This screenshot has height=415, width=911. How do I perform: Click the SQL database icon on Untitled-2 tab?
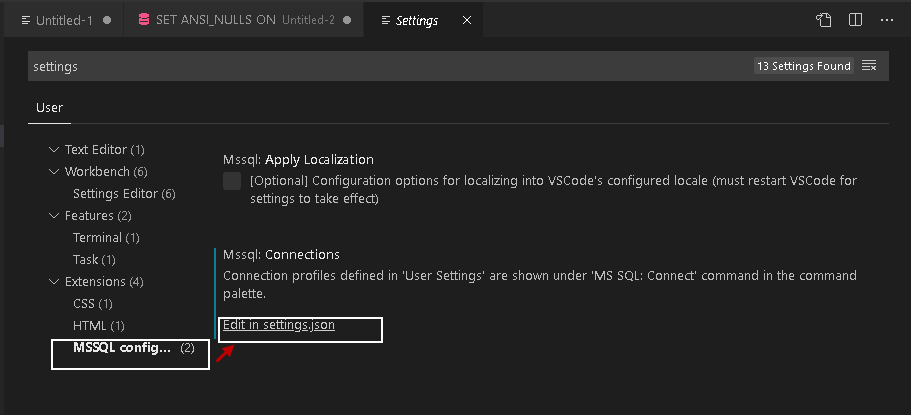pyautogui.click(x=144, y=20)
